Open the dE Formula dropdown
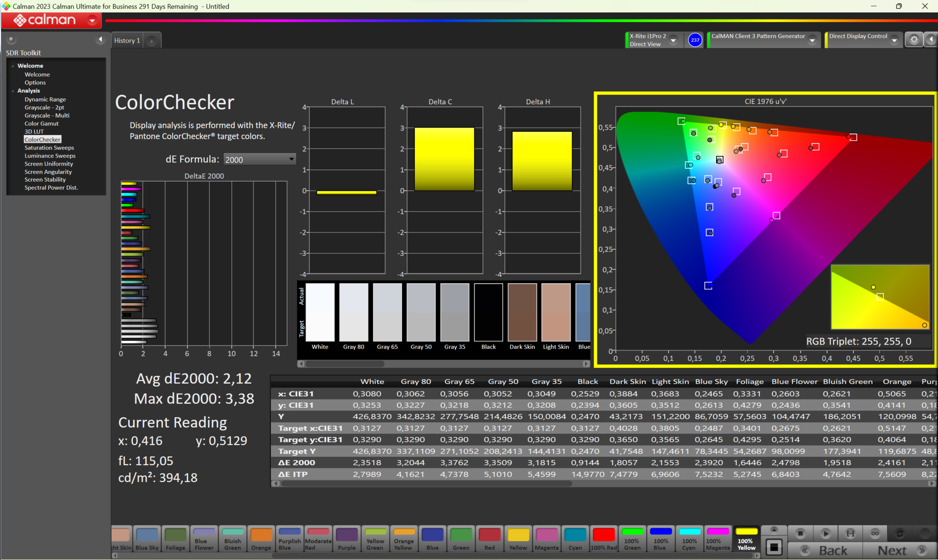 pos(259,159)
